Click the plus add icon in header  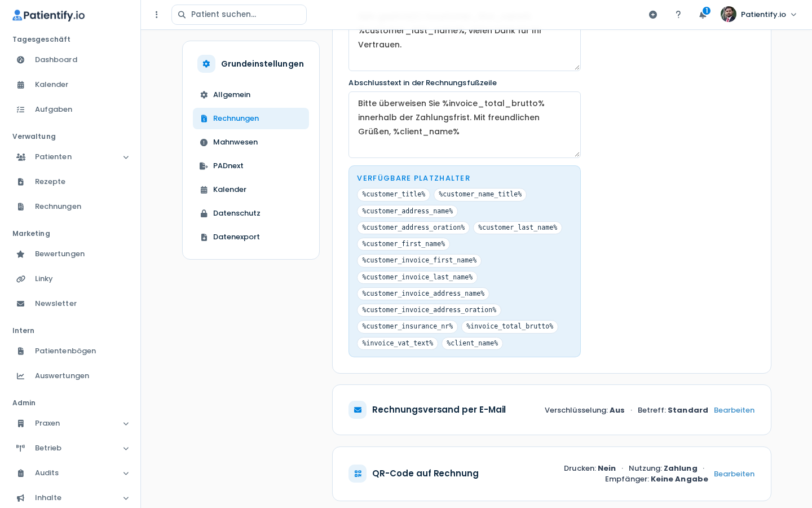tap(653, 15)
